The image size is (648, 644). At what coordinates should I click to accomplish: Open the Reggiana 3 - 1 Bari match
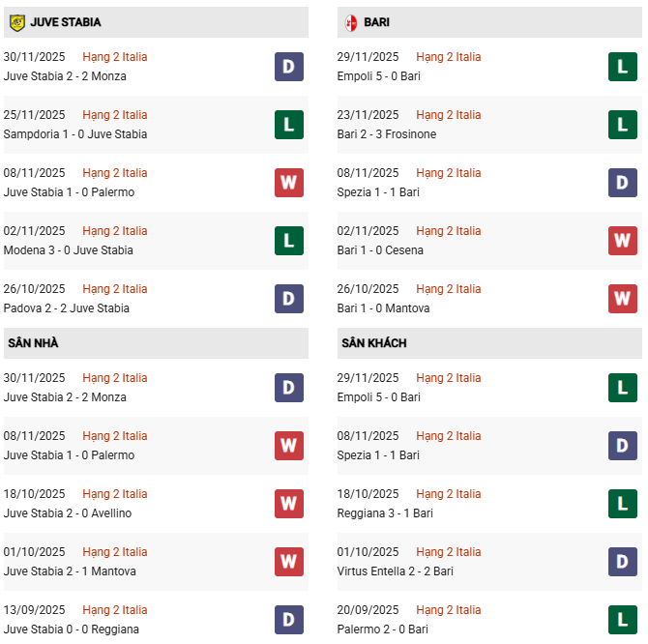(385, 513)
